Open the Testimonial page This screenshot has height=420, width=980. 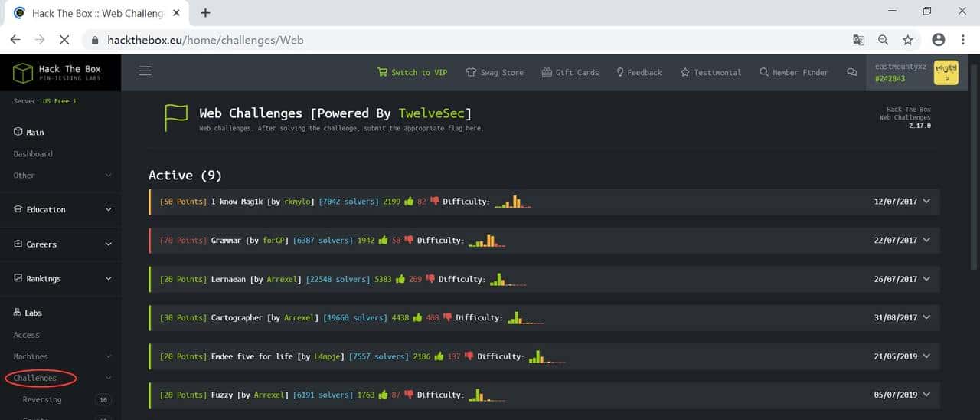point(710,72)
